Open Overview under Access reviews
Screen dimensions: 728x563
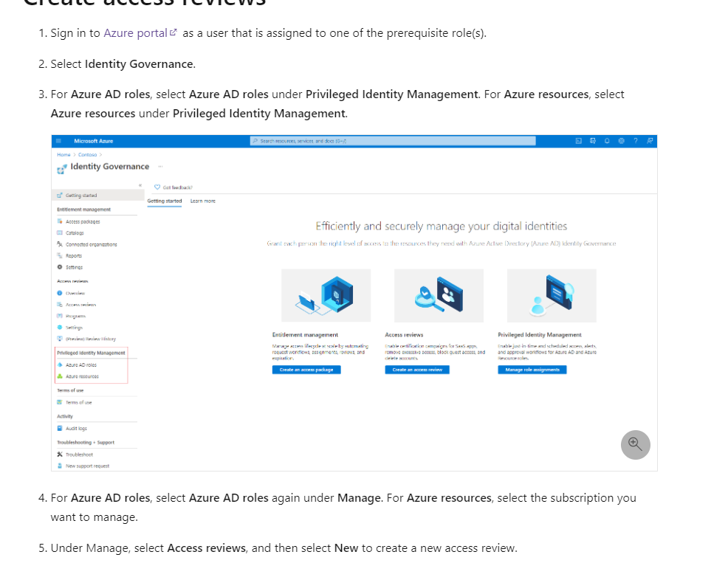[75, 294]
